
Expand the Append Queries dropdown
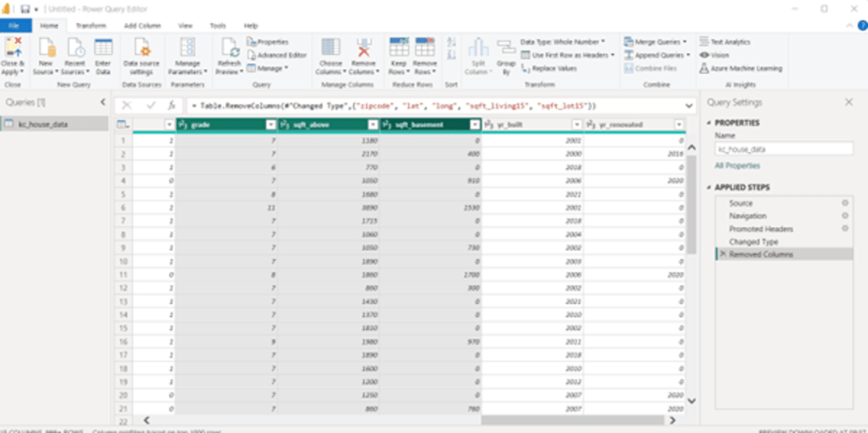pyautogui.click(x=688, y=55)
